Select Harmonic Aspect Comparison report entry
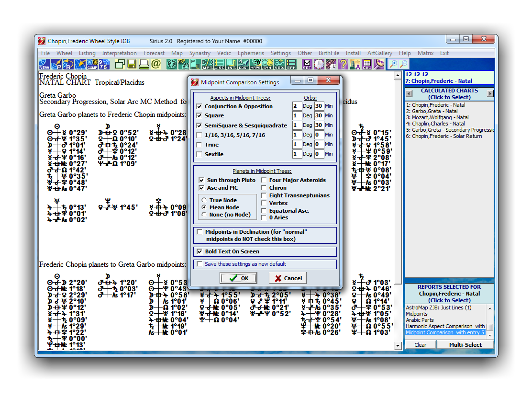Screen dimensions: 532x410 (x=445, y=326)
